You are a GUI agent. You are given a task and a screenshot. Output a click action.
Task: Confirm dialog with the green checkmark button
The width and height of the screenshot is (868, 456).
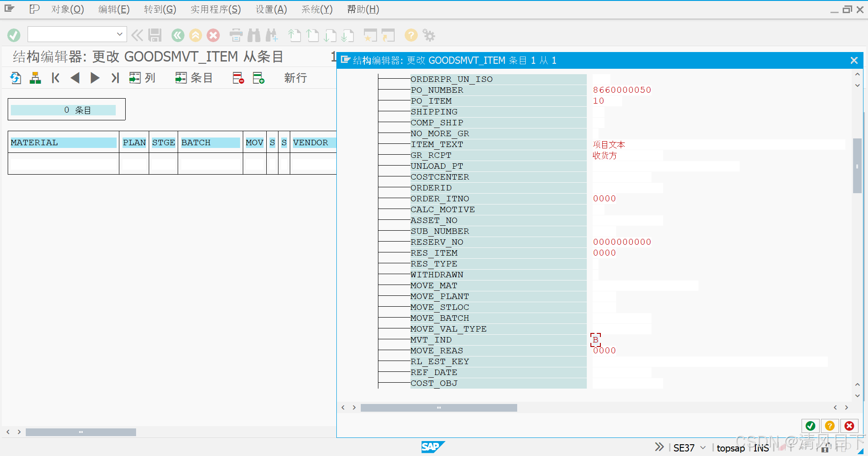810,426
